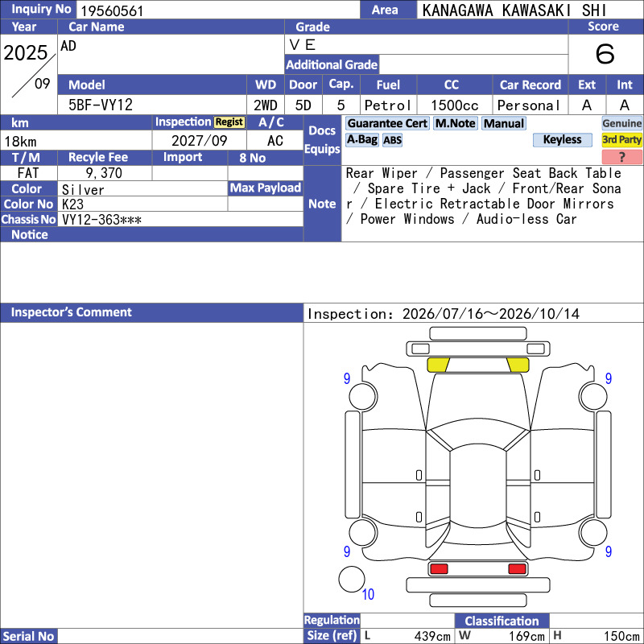Click the Guarantee Cert badge

[x=387, y=123]
